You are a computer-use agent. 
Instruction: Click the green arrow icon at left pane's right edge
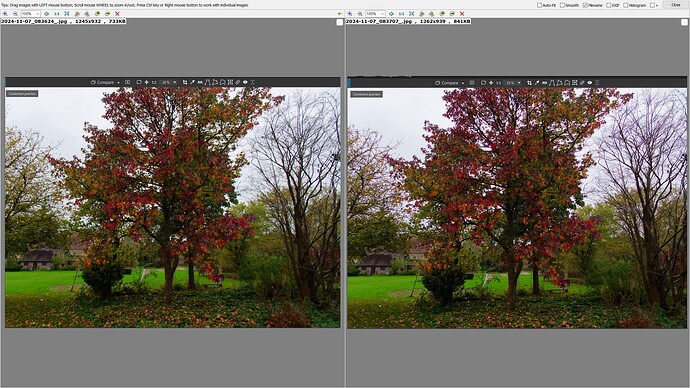[x=339, y=14]
